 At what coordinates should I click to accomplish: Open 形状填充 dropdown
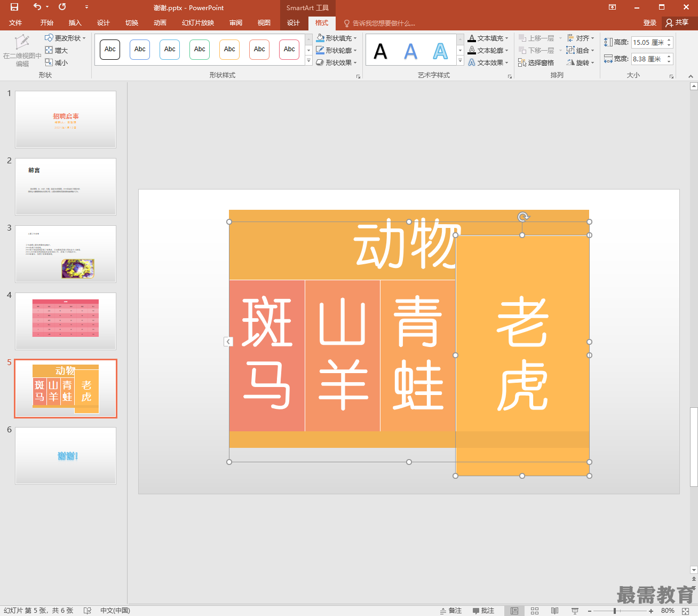click(x=336, y=38)
